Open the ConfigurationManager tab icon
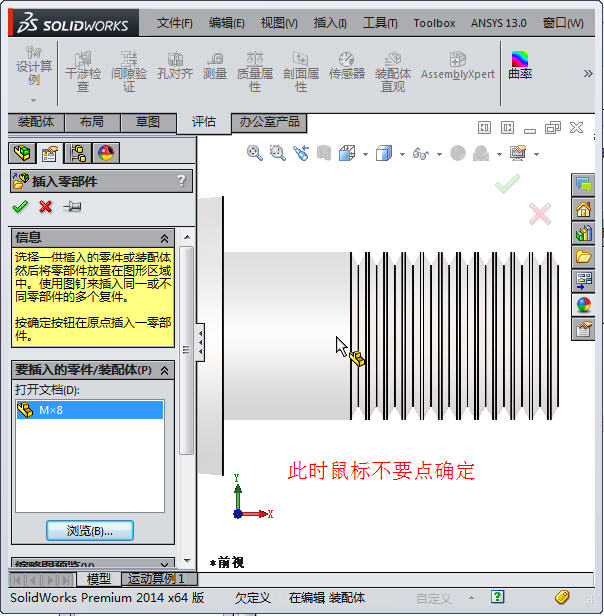 click(x=77, y=153)
